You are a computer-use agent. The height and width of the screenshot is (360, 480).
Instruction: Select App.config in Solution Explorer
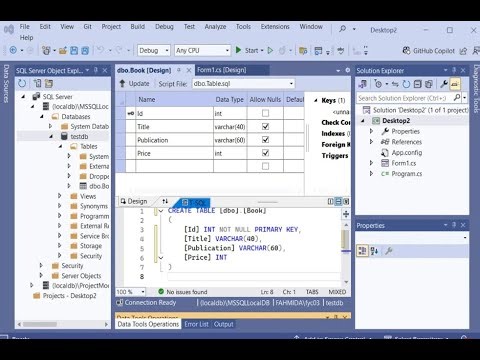(407, 153)
